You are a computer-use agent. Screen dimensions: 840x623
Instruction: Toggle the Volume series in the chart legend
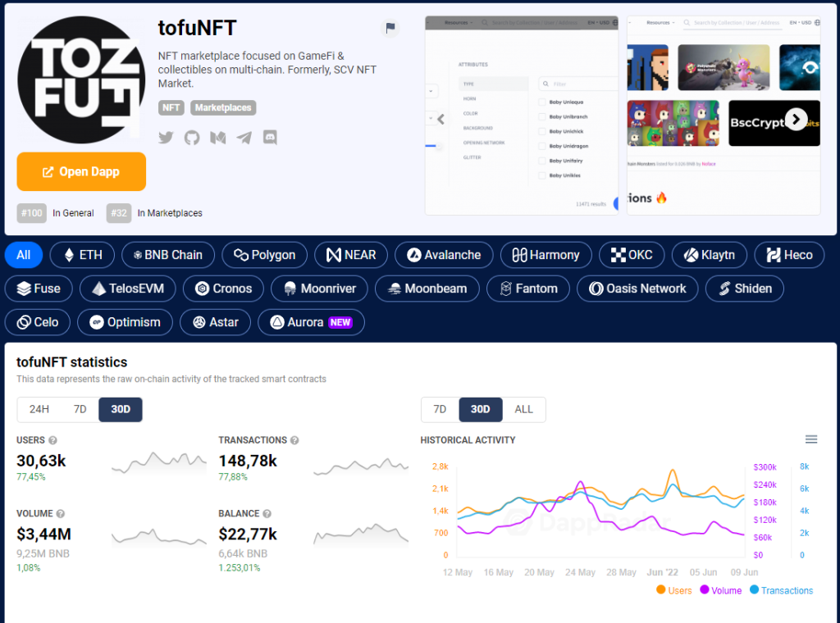720,590
